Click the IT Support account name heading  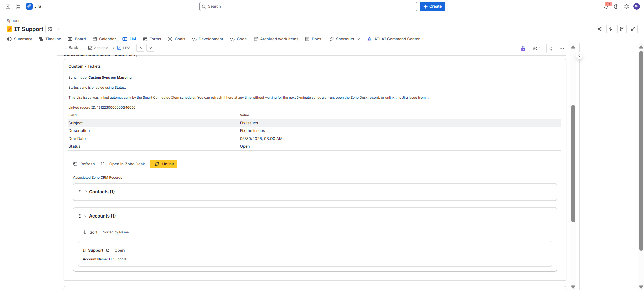coord(93,250)
